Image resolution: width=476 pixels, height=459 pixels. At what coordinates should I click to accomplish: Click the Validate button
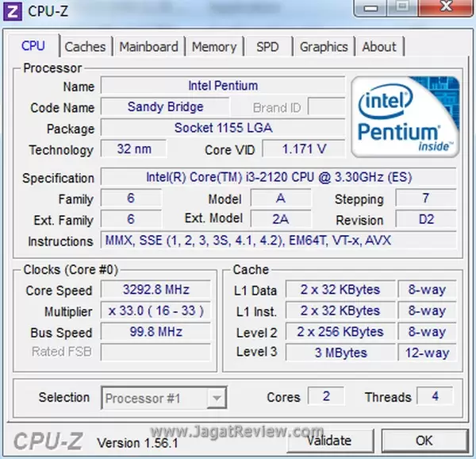(x=329, y=441)
